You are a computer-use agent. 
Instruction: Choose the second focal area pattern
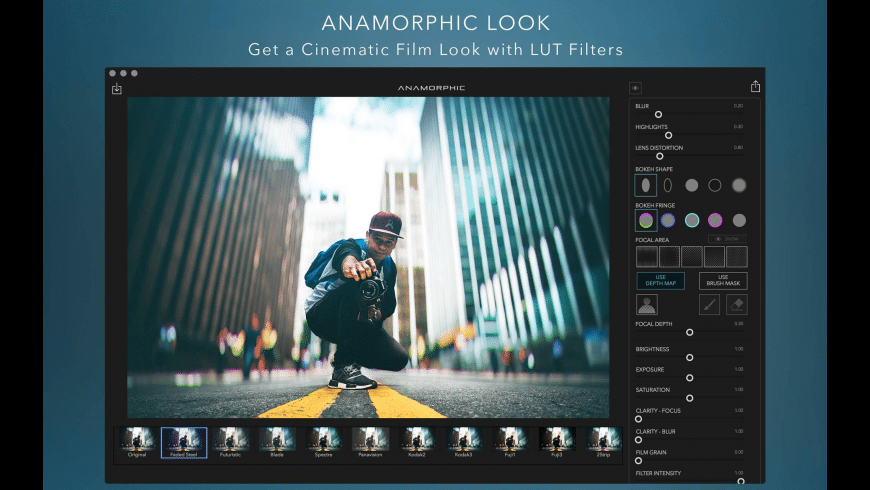click(669, 257)
